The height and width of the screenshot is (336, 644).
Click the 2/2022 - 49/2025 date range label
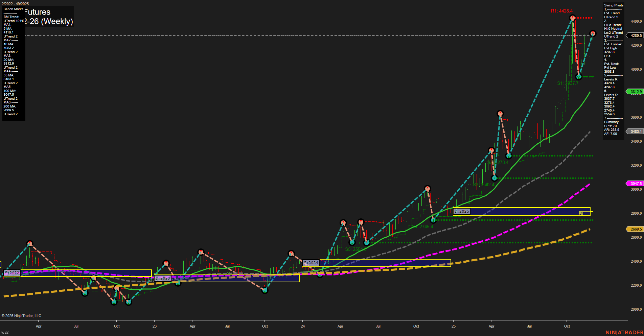click(15, 4)
